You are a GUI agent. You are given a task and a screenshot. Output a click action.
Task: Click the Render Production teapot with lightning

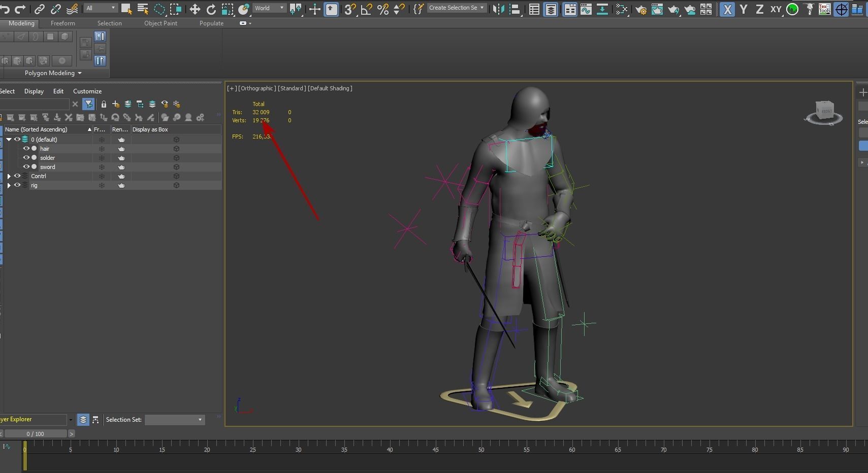(x=673, y=9)
